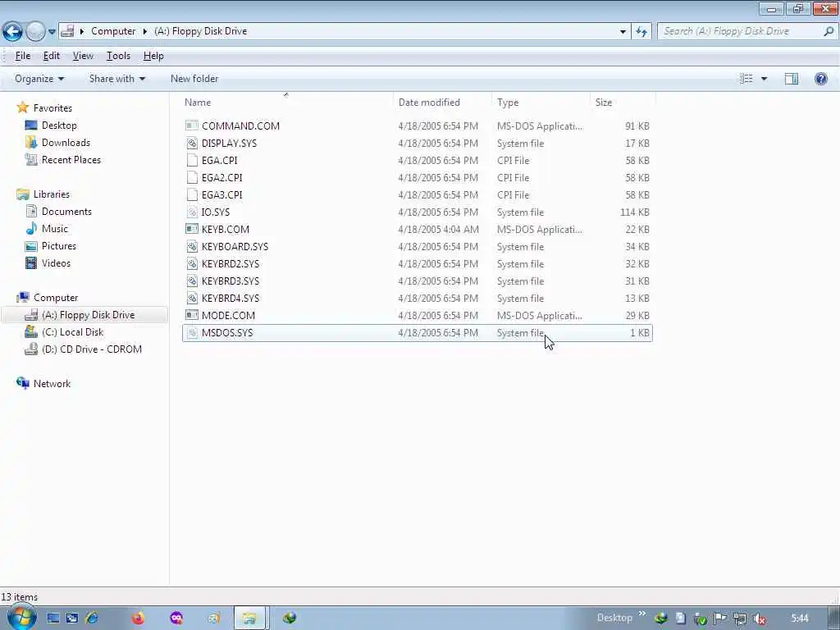Click the DISPLAY.SYS file icon
The width and height of the screenshot is (840, 630).
point(192,143)
